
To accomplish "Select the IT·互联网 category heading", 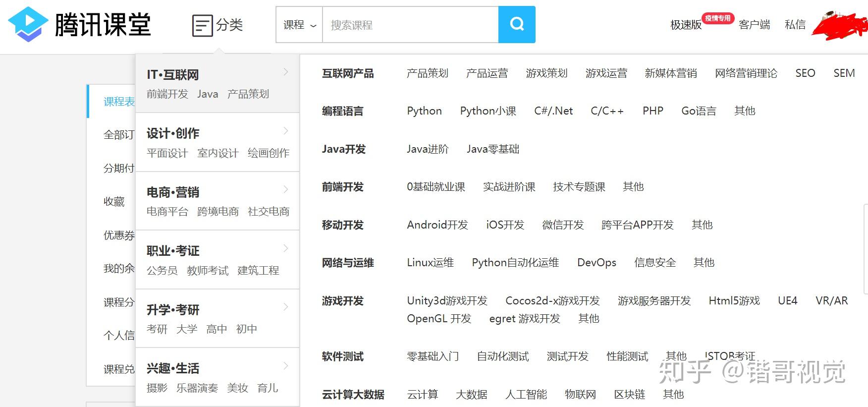I will click(173, 75).
